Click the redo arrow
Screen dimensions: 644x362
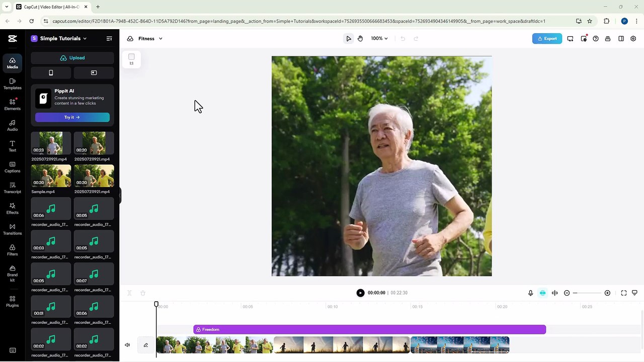(416, 38)
